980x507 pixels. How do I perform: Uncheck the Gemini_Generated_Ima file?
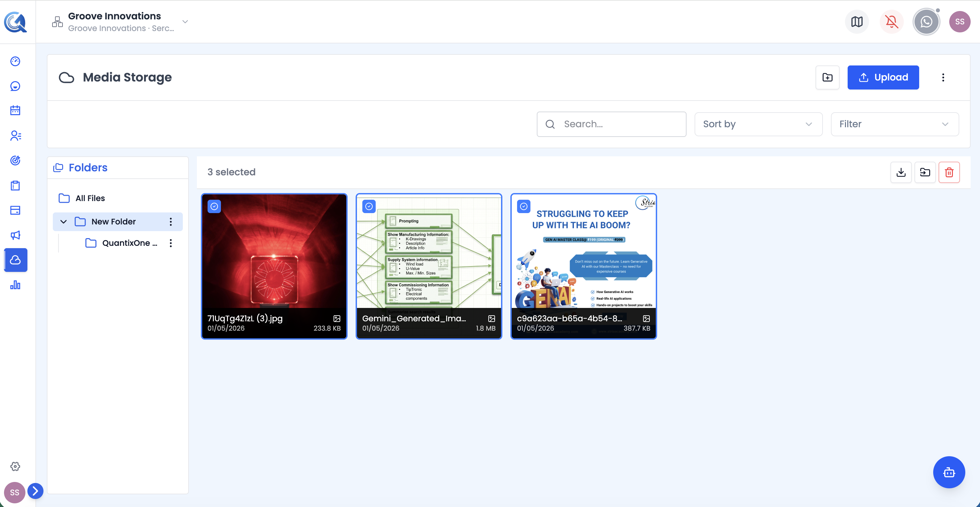point(369,206)
